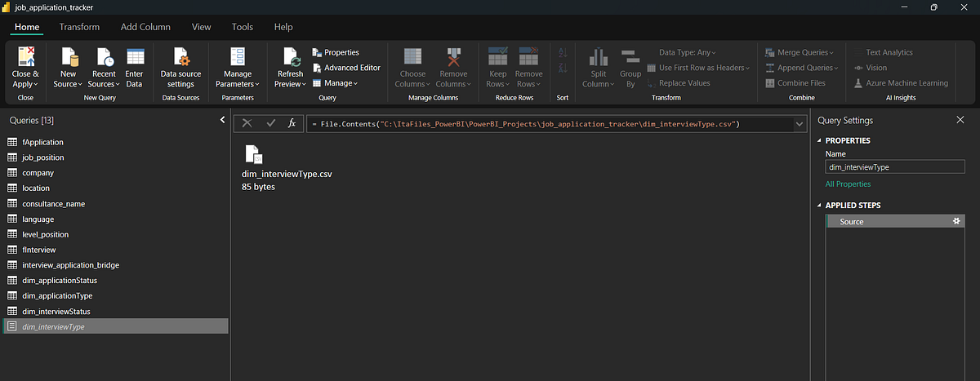The height and width of the screenshot is (381, 980).
Task: Click the dim_interviewType.csv file icon
Action: (254, 154)
